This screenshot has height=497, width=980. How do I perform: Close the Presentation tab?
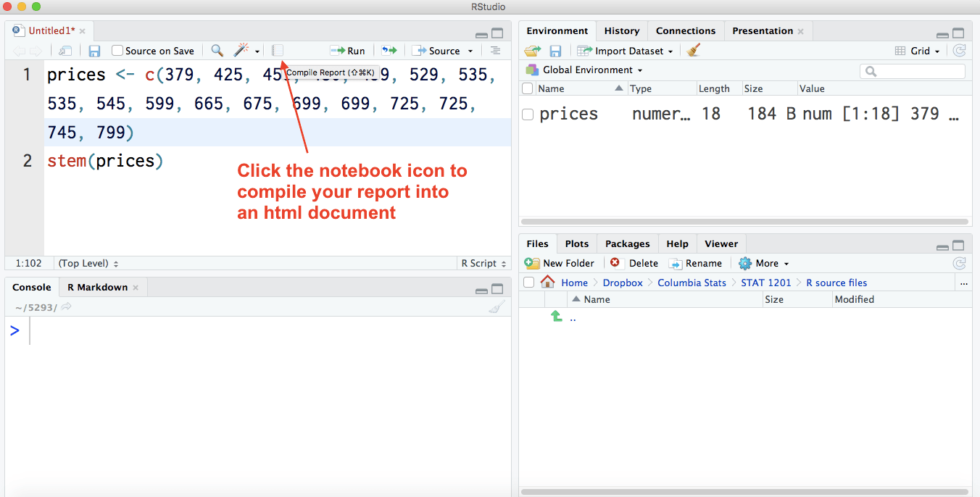pos(801,31)
